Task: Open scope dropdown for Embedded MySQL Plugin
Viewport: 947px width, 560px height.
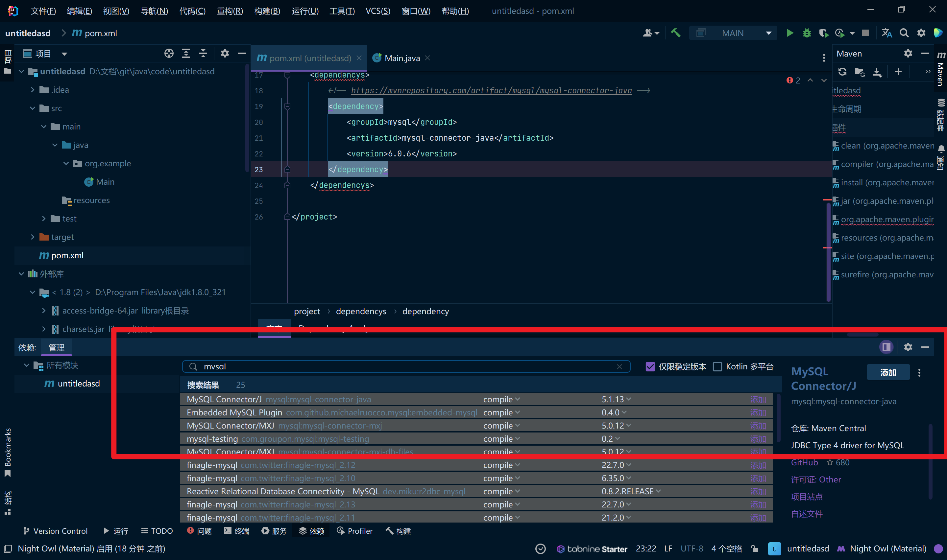Action: (x=501, y=412)
